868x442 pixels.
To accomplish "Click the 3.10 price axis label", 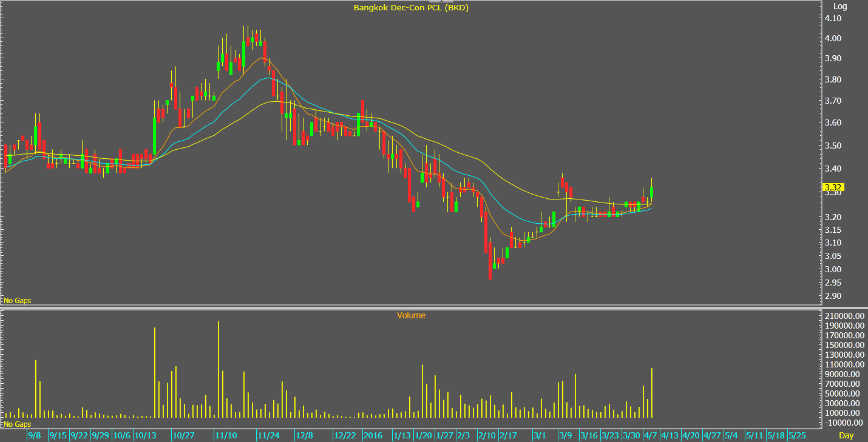I will (x=833, y=243).
